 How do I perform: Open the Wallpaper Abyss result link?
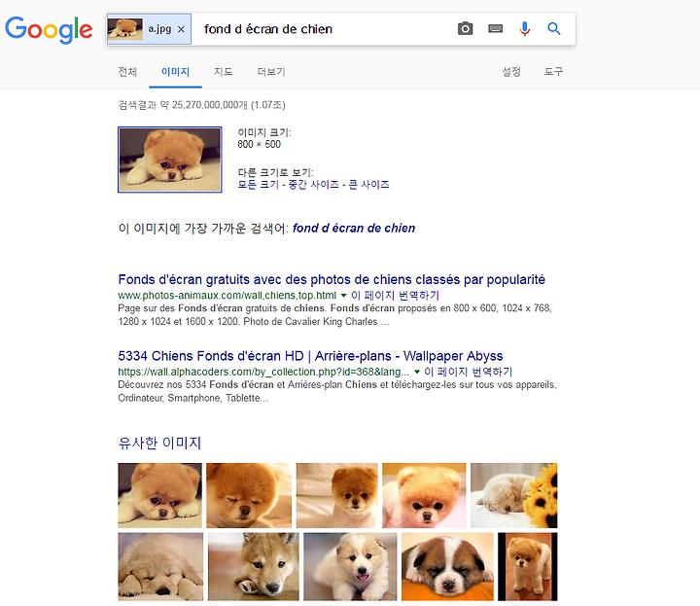point(310,356)
